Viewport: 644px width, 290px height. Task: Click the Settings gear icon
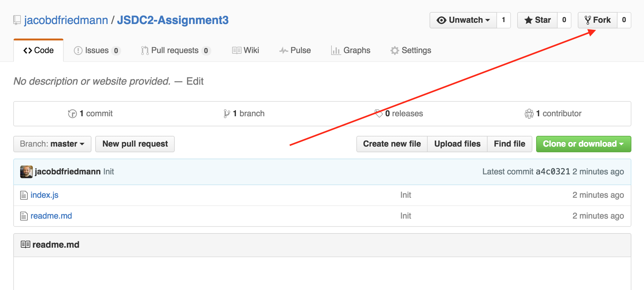coord(395,51)
